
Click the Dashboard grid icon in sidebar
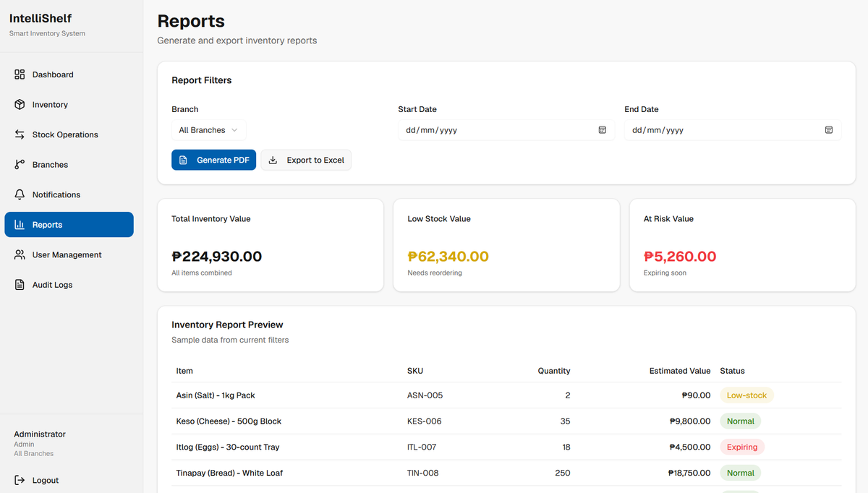coord(20,74)
